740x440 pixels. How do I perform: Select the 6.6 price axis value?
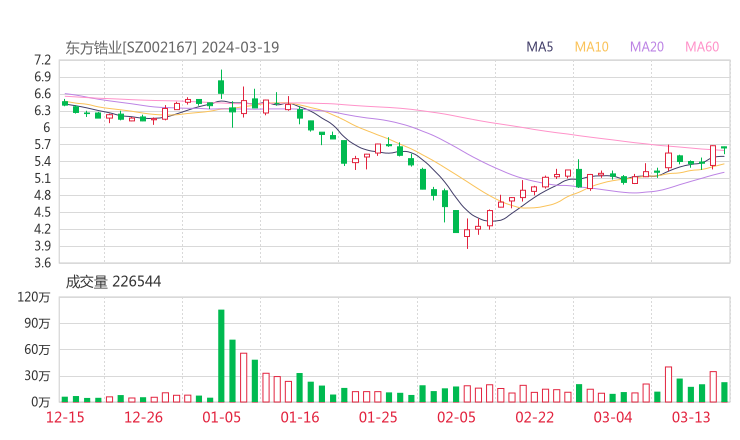42,94
